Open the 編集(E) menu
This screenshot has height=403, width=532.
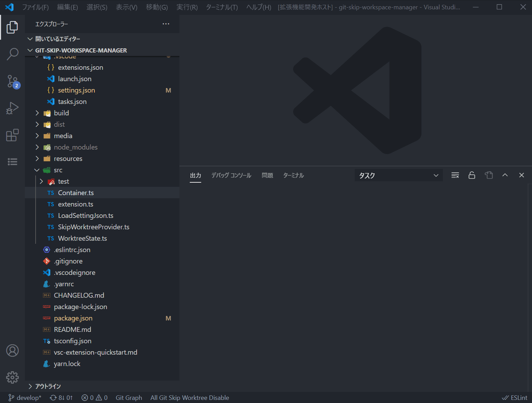67,7
